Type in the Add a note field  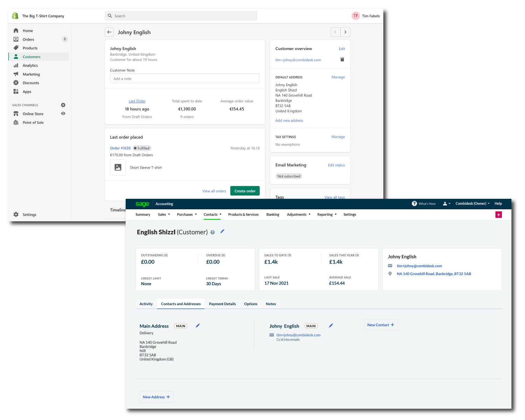[184, 78]
